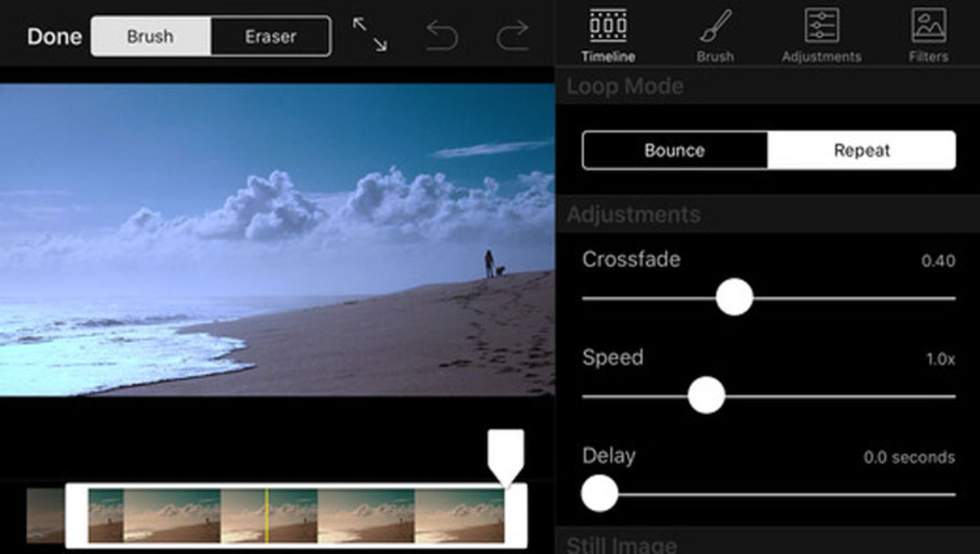Tap the undo arrow icon

click(442, 36)
